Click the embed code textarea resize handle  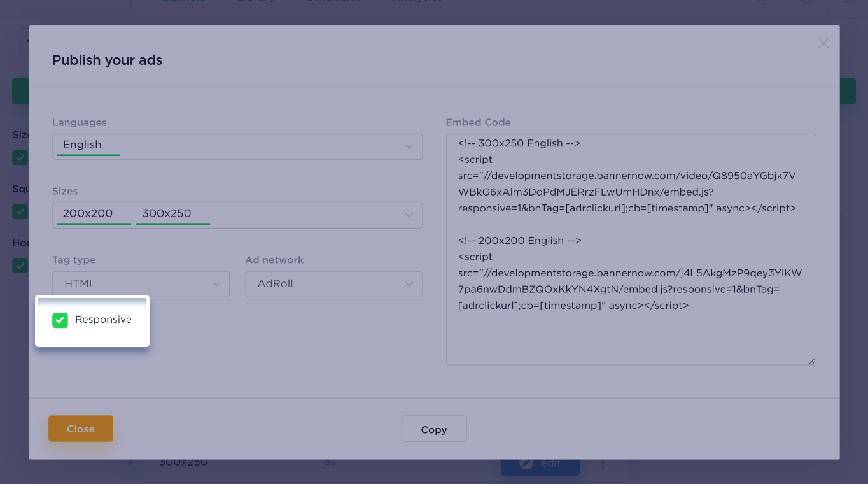[x=812, y=361]
